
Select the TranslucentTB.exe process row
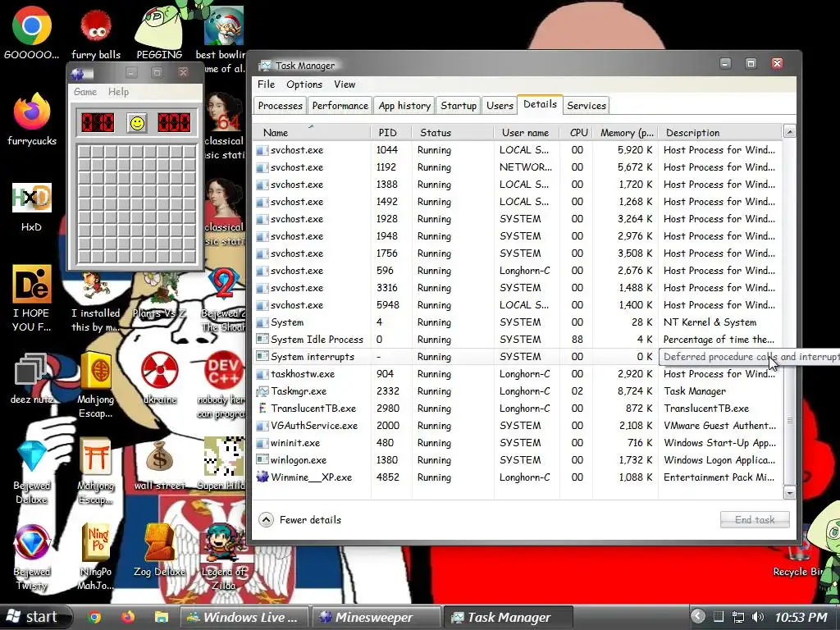coord(518,409)
